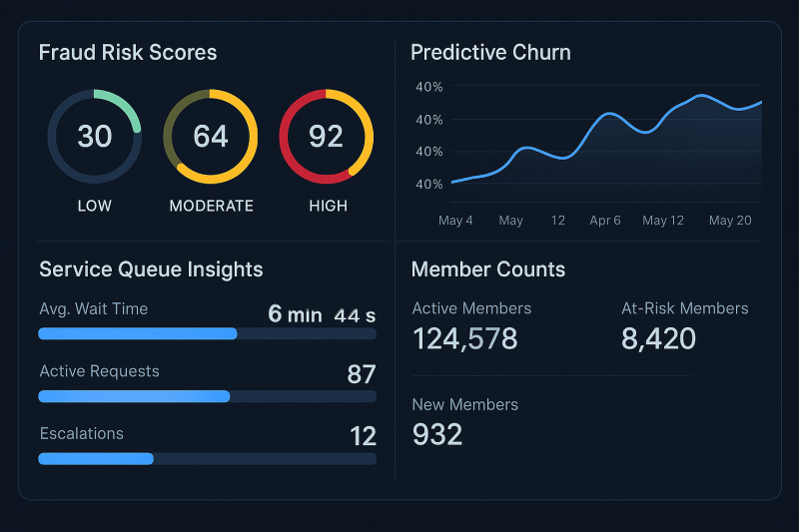Click the LOW risk gauge showing 30
The width and height of the screenshot is (799, 532).
[x=94, y=137]
